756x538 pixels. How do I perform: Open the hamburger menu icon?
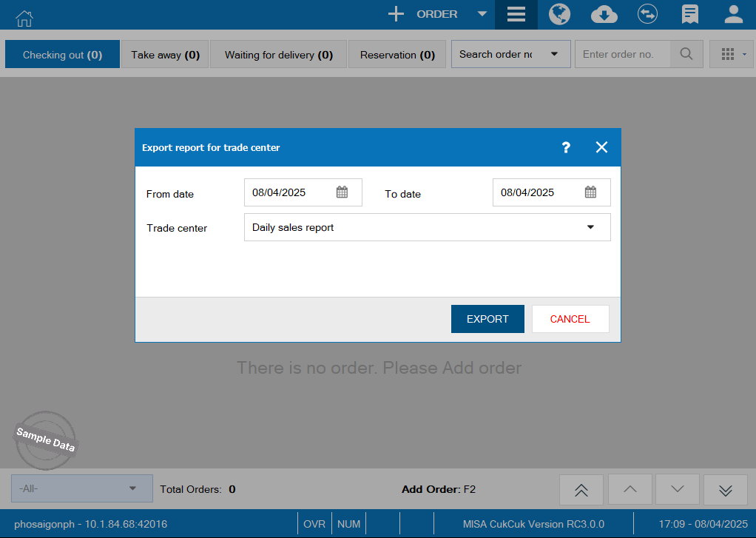(516, 15)
